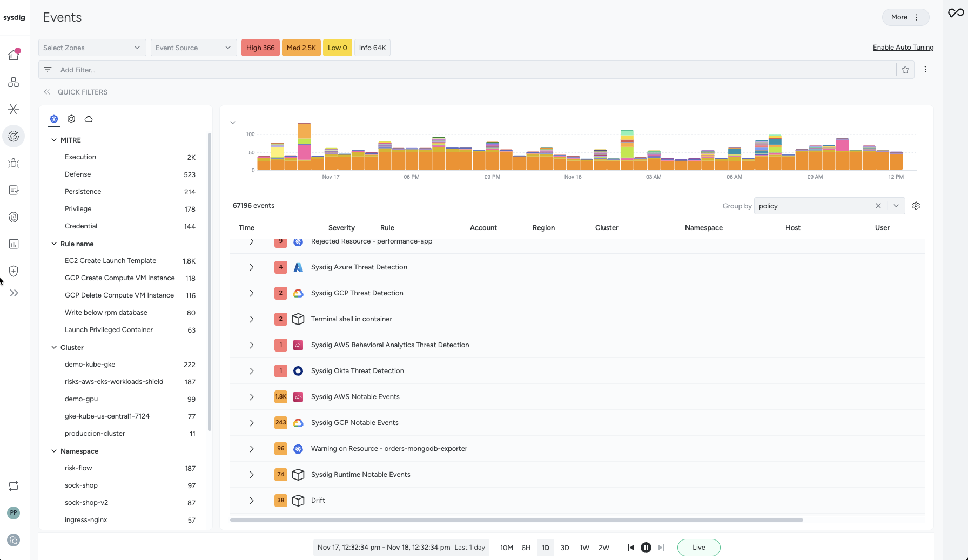Toggle Low 0 severity filter

pos(338,48)
